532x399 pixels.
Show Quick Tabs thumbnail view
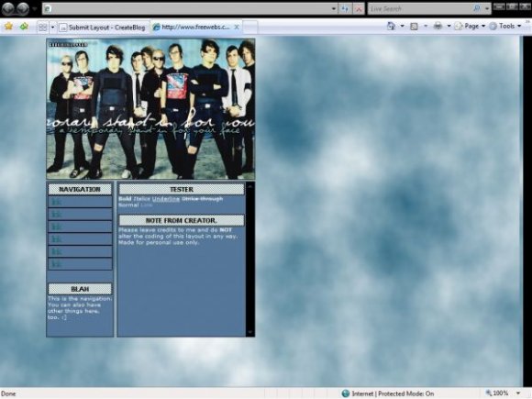[42, 28]
